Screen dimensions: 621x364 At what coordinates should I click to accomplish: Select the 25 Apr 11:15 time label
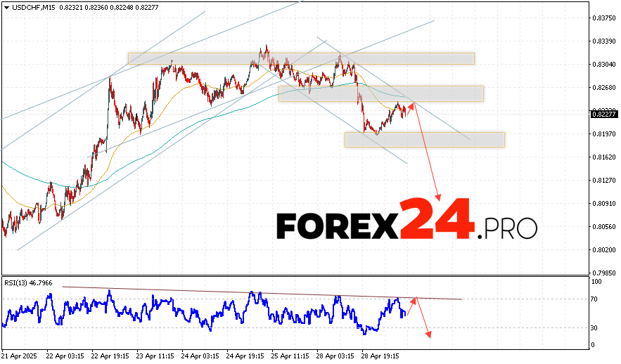click(x=290, y=356)
